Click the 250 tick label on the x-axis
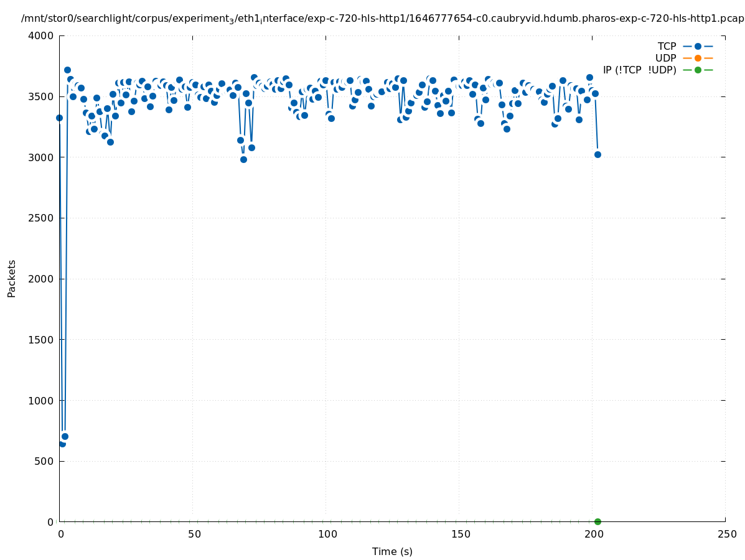745x560 pixels. [x=726, y=534]
